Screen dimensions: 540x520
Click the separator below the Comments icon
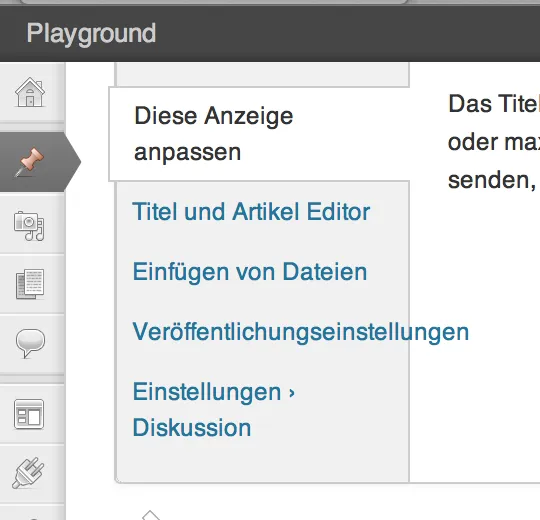tap(32, 379)
